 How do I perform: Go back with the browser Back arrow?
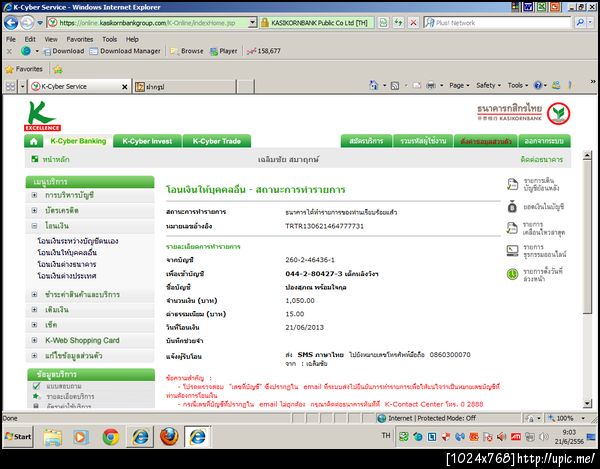point(11,23)
